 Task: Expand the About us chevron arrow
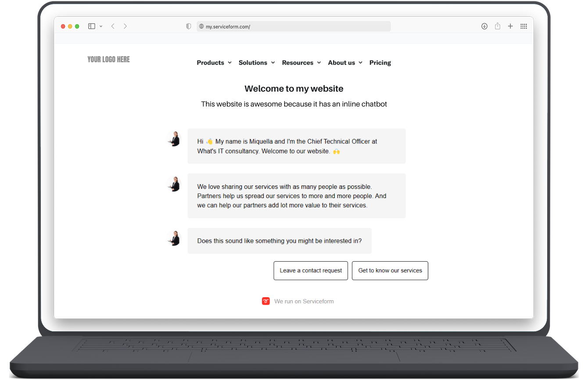click(x=361, y=63)
